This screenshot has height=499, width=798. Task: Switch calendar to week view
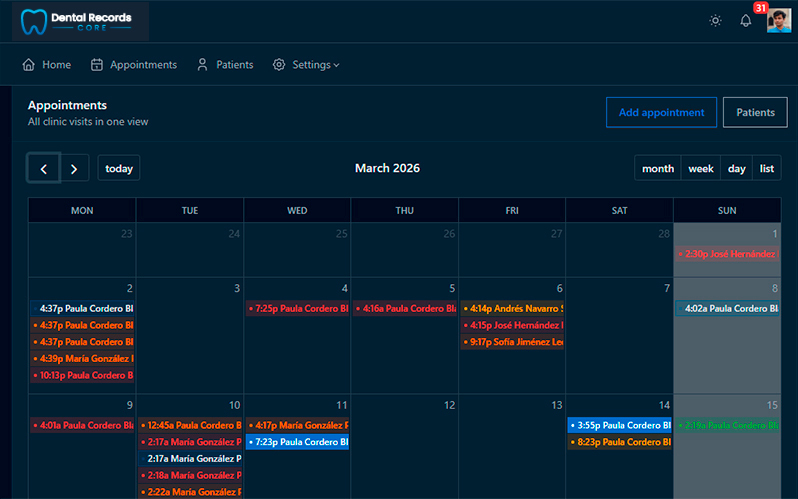(x=701, y=168)
